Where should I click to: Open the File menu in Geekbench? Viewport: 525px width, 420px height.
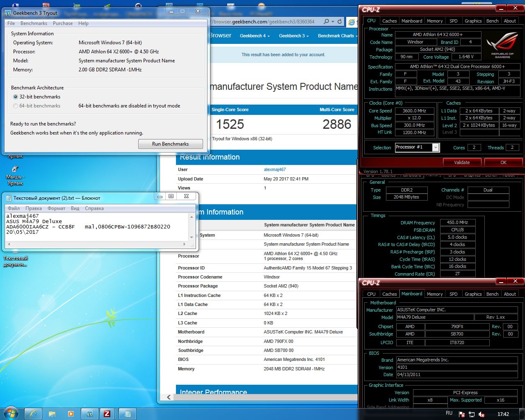point(11,23)
